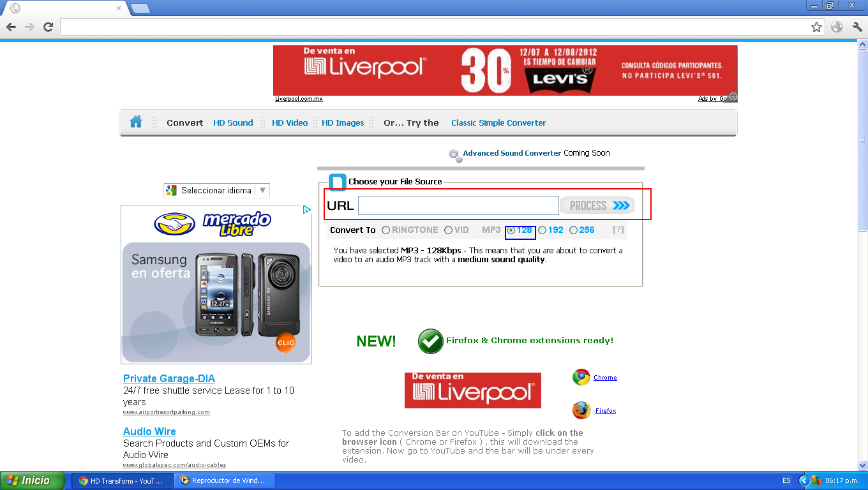Click the AdChoices icon on MercadoLibre ad
The width and height of the screenshot is (868, 490).
coord(307,209)
